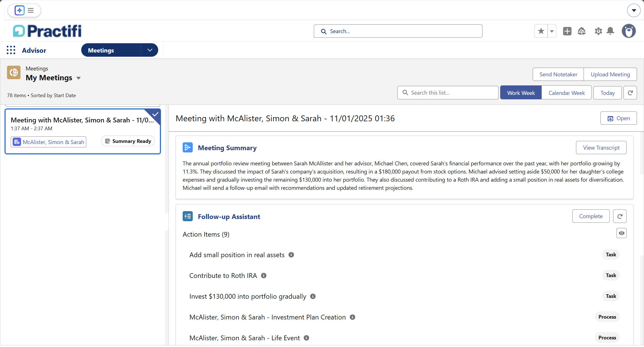Click the sparkle assistant icon at top left
Viewport: 644px width, 347px height.
[x=19, y=10]
